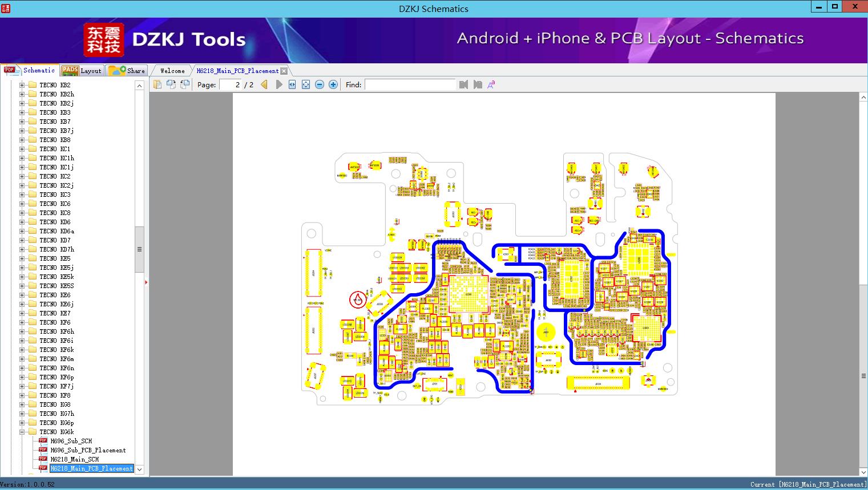Click the match case search icon

(491, 84)
